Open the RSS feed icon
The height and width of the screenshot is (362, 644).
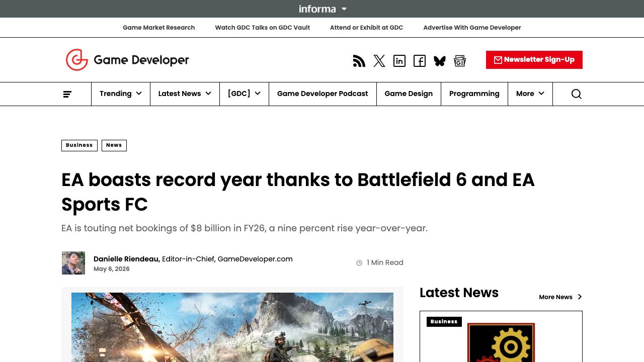[359, 61]
